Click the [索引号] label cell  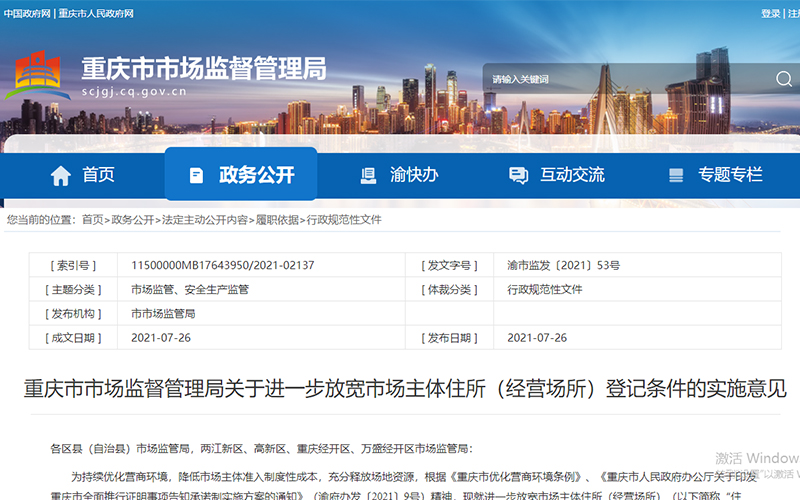[x=73, y=265]
